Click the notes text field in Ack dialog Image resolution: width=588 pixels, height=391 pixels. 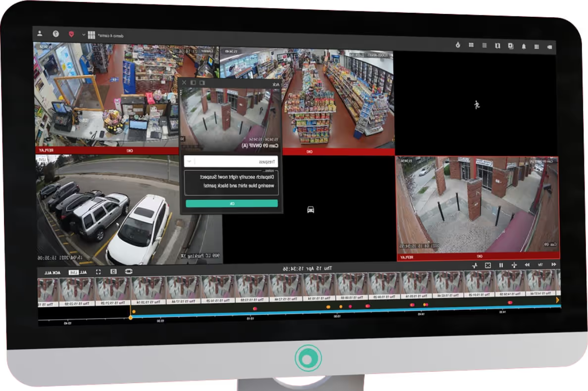click(x=231, y=182)
